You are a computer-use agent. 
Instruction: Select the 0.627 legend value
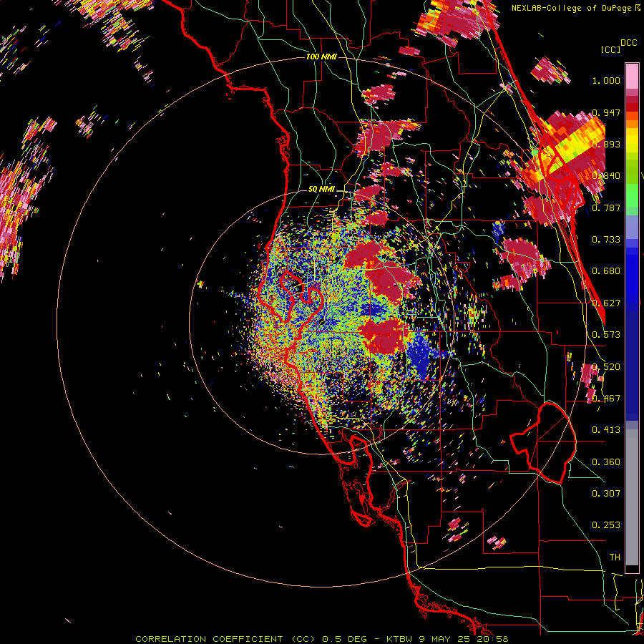tap(606, 303)
